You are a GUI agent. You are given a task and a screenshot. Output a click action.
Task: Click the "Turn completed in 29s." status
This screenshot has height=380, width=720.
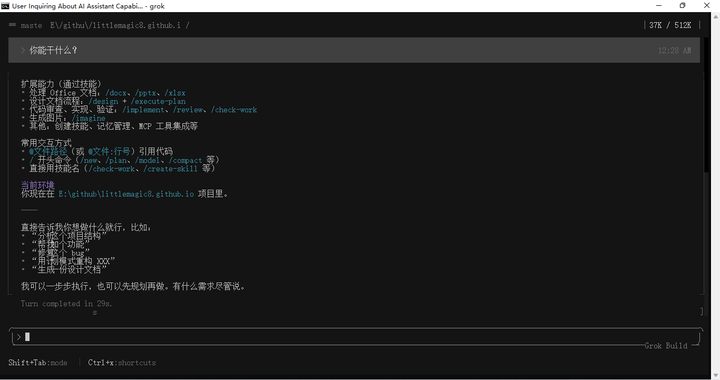coord(66,303)
